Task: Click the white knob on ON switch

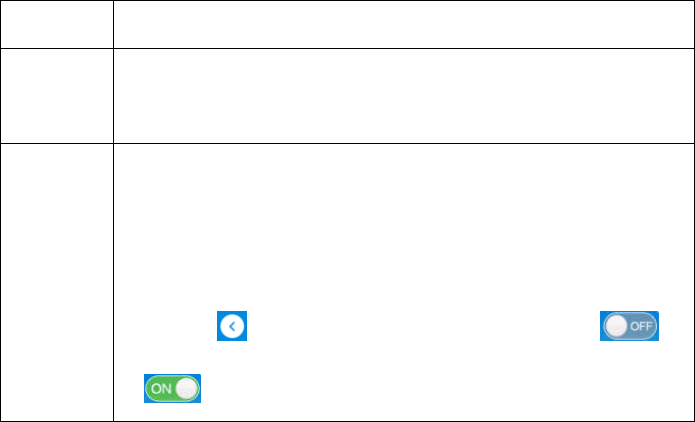Action: (186, 389)
